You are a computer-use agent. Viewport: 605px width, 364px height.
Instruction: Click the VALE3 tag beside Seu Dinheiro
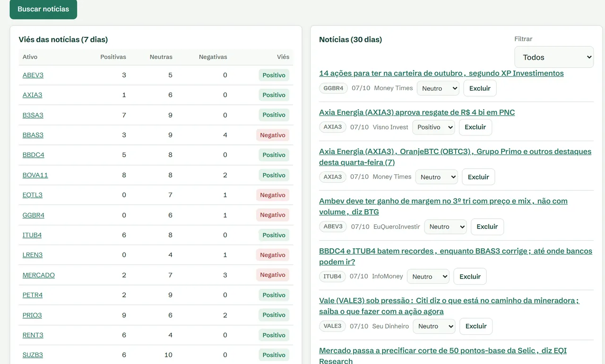[332, 326]
